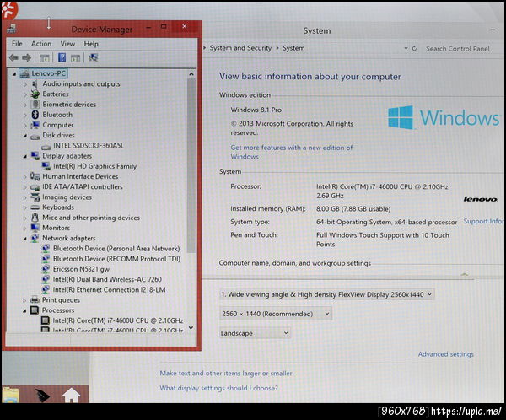Click Make text and other items larger link
This screenshot has width=506, height=420.
[x=226, y=373]
